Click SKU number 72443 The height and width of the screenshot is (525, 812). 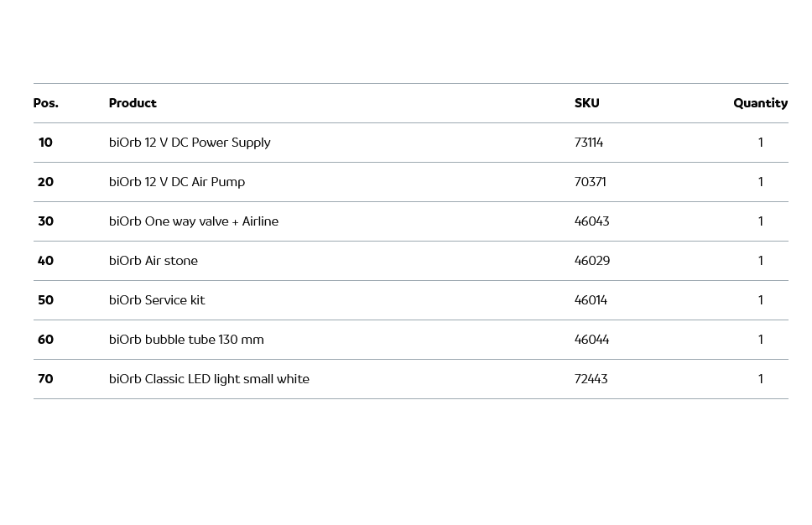click(591, 379)
